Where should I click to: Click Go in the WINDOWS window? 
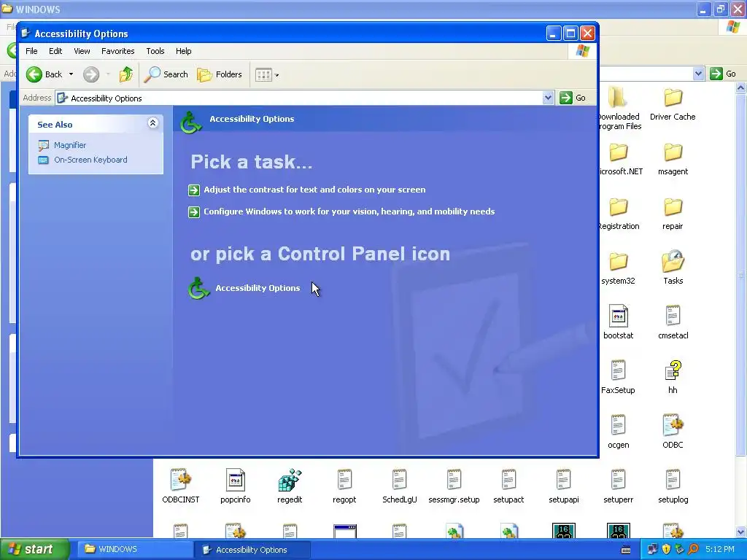tap(723, 74)
